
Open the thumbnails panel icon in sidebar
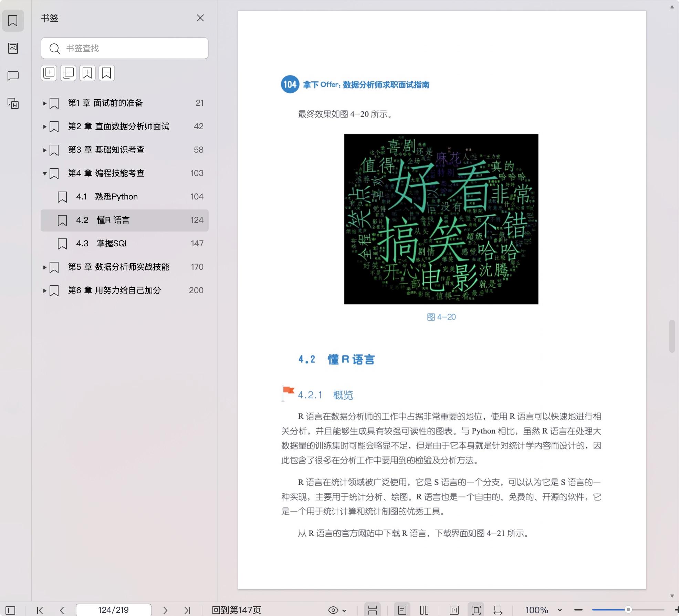13,48
